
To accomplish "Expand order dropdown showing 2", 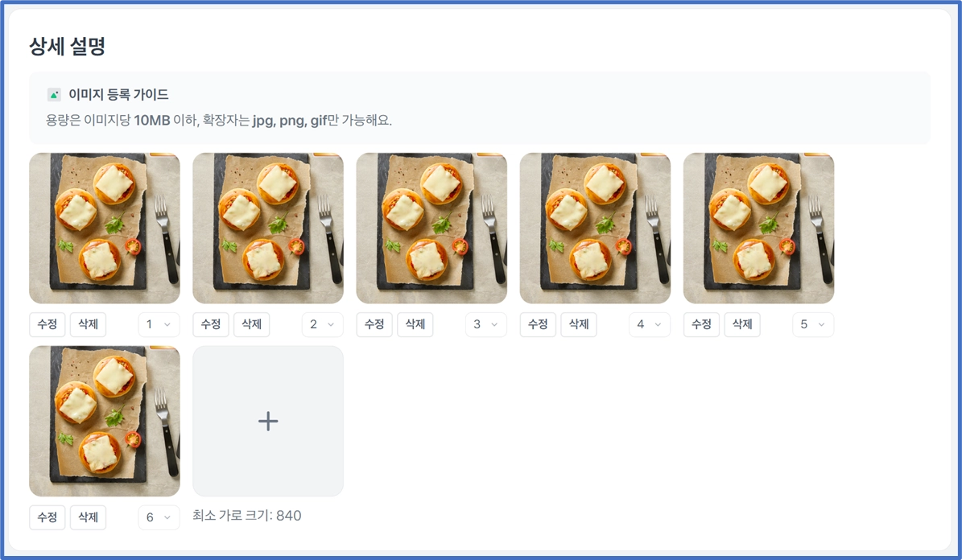I will (x=322, y=324).
